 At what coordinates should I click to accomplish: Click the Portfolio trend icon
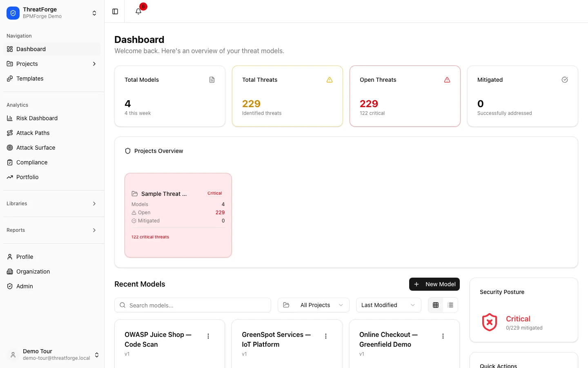pyautogui.click(x=10, y=177)
